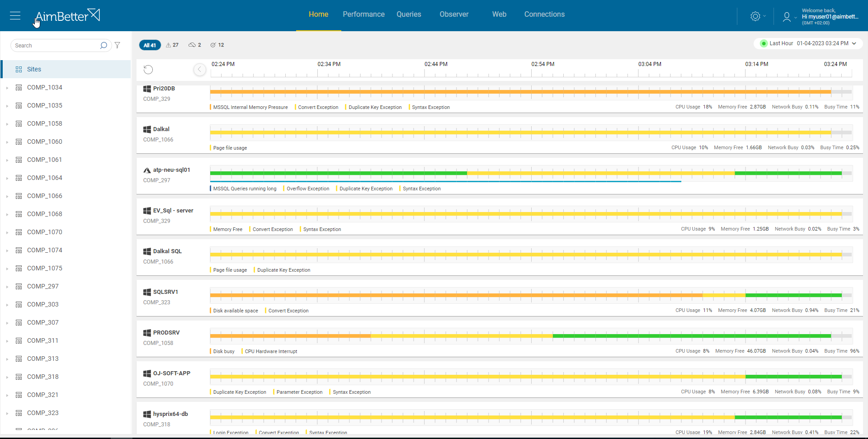Click the Windows icon for OJ-SOFT-APP
This screenshot has height=439, width=868.
147,373
